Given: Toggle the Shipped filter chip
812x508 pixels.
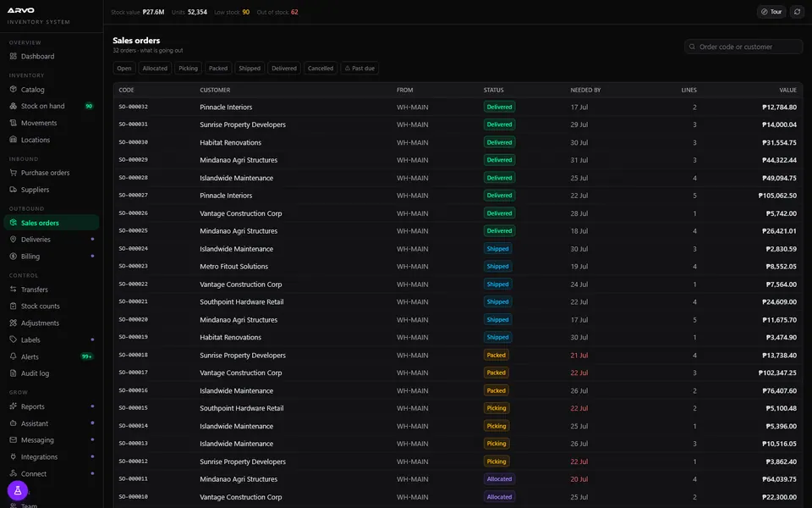Looking at the screenshot, I should [x=250, y=68].
